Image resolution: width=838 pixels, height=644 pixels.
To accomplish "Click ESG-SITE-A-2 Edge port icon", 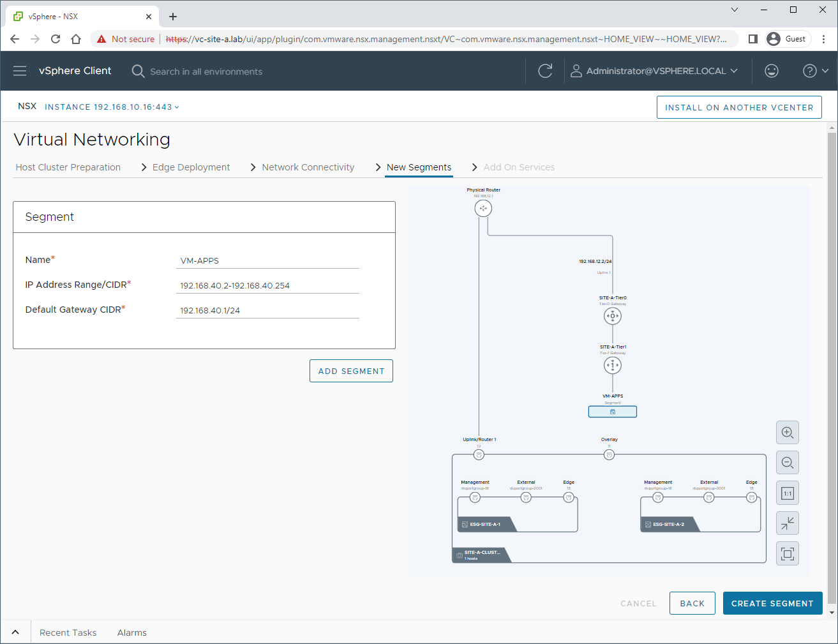I will [x=752, y=497].
